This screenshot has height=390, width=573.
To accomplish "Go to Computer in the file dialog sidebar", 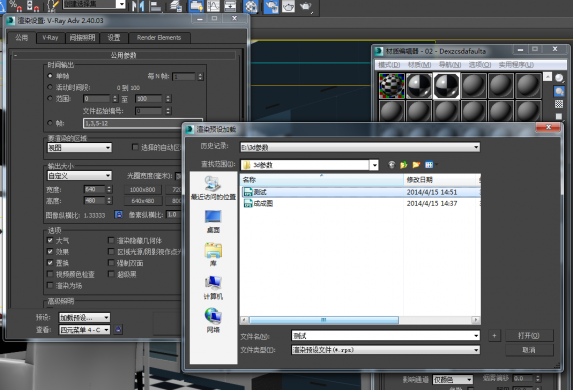I will 213,288.
